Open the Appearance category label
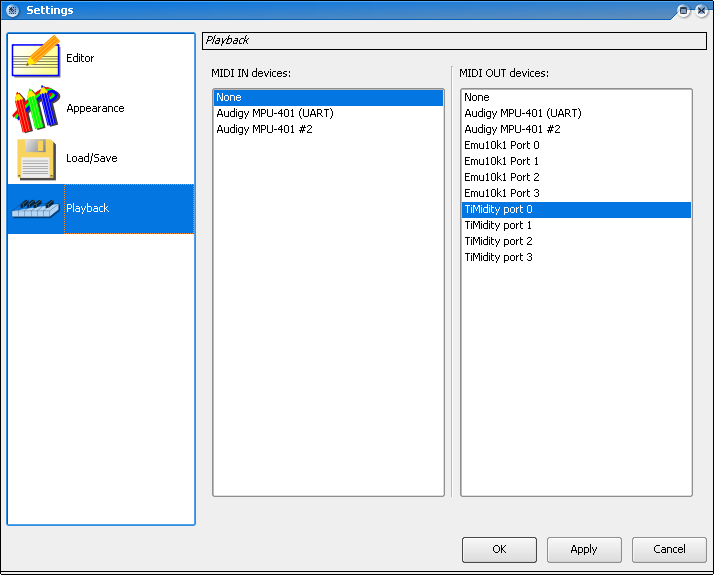714x575 pixels. point(95,108)
